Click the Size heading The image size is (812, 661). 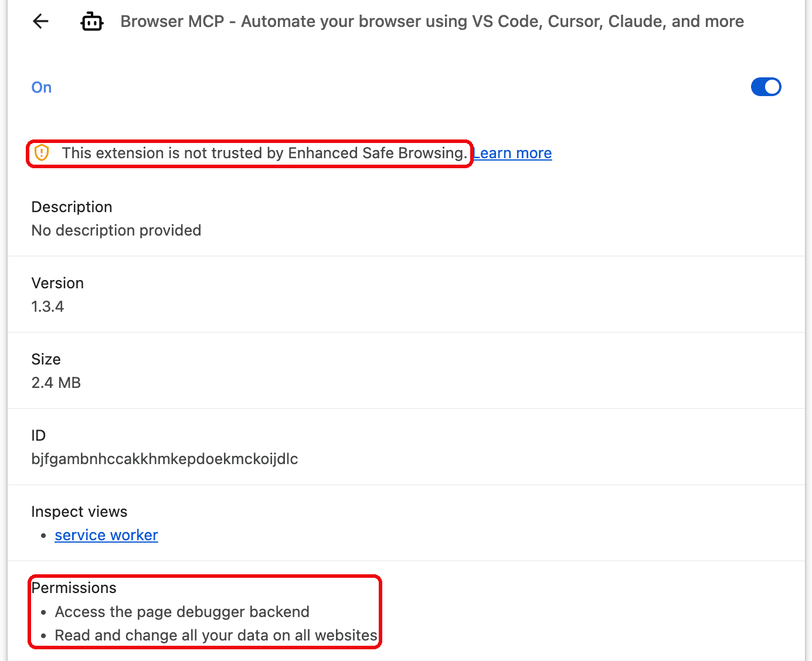(x=46, y=359)
